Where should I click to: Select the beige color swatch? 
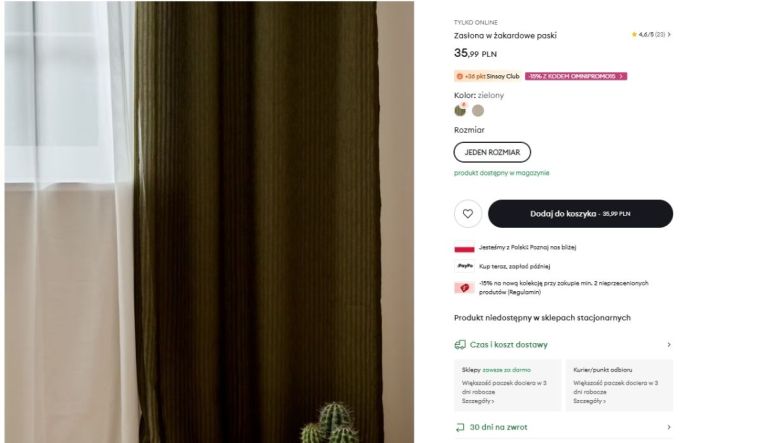tap(478, 110)
